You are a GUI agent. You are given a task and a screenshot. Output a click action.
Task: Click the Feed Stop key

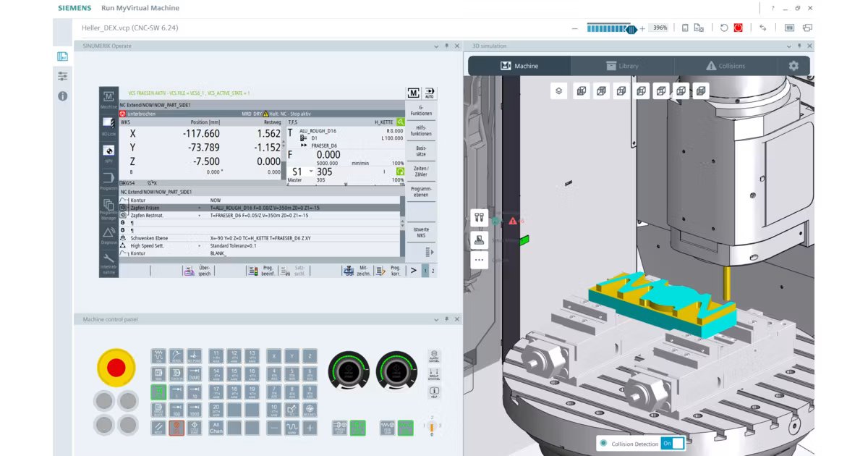point(387,428)
